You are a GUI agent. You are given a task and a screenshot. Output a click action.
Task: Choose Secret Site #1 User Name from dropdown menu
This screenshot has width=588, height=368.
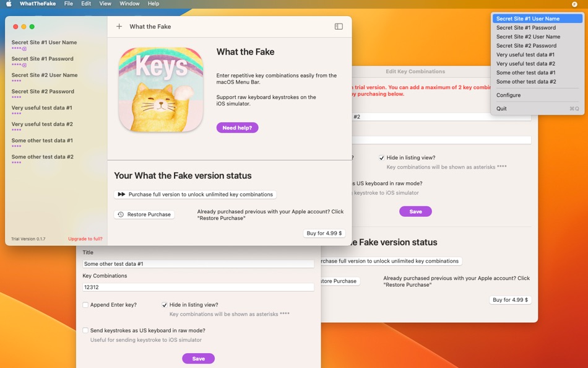coord(537,19)
